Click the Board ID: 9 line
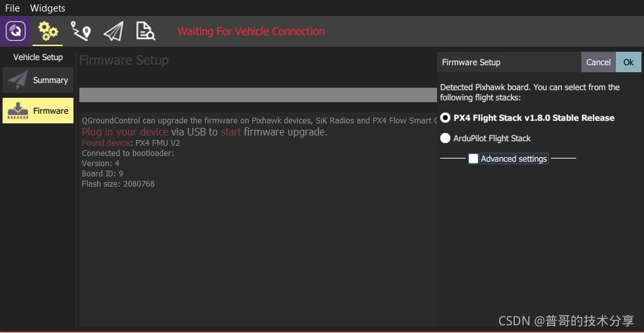The width and height of the screenshot is (644, 333). [102, 173]
